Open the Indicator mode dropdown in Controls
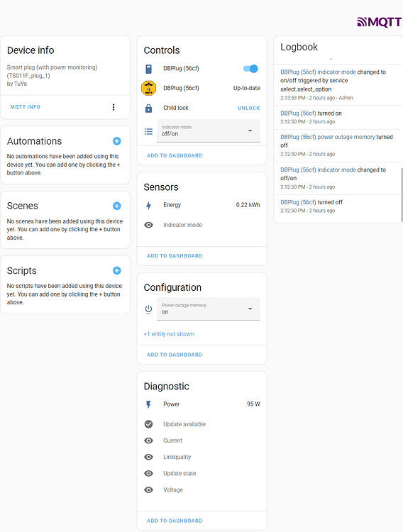403x532 pixels. click(208, 131)
